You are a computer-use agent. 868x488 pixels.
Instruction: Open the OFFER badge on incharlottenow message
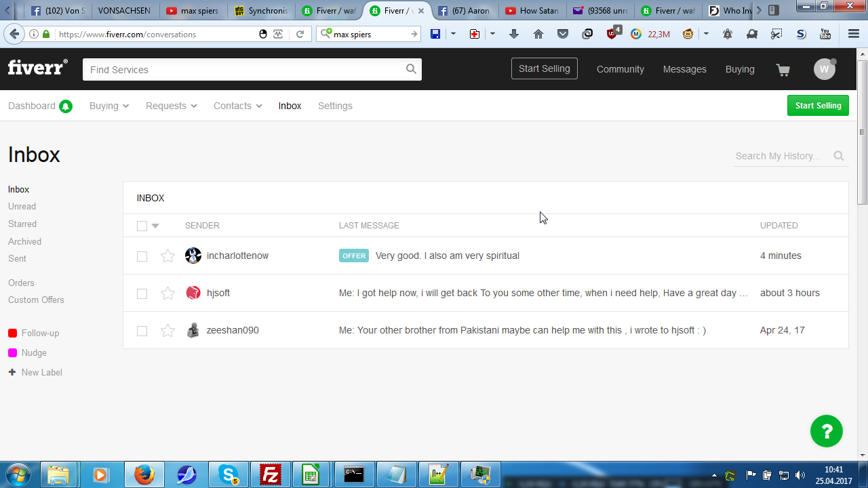[354, 256]
